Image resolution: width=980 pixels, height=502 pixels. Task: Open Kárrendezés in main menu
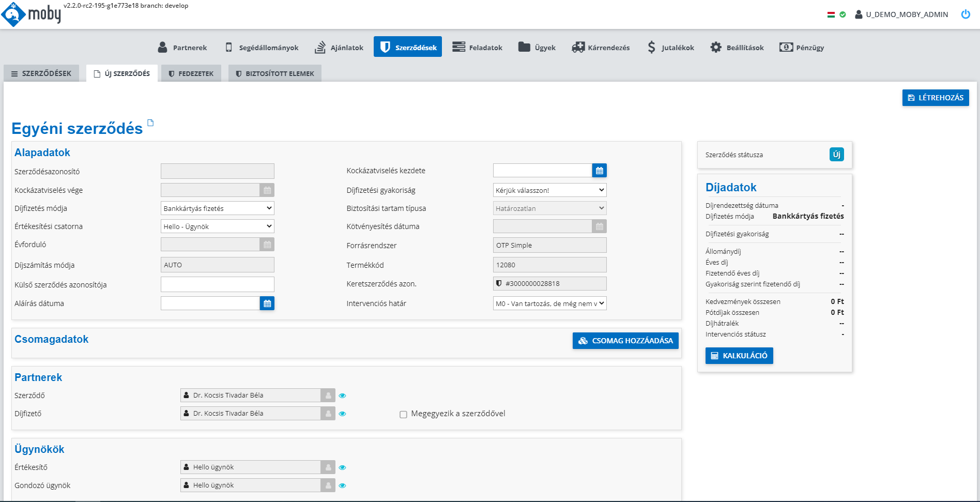tap(601, 48)
